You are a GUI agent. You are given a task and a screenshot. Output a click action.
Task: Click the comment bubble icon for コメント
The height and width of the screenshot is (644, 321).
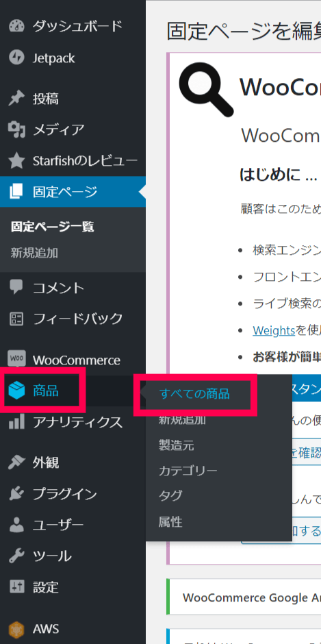16,287
